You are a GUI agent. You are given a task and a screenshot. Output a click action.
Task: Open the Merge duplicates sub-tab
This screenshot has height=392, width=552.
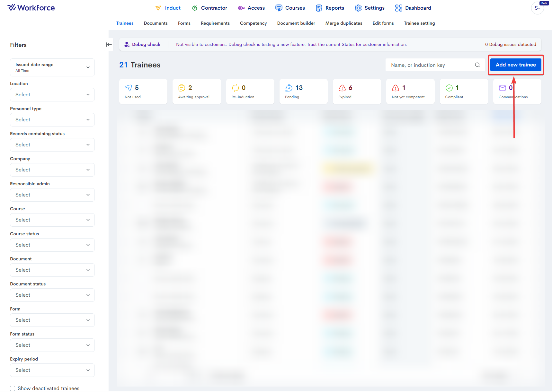click(343, 23)
